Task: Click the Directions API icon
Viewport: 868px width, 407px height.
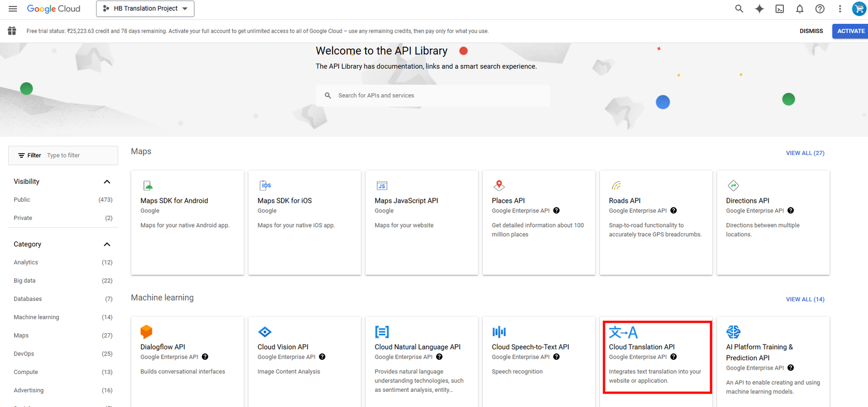Action: pyautogui.click(x=733, y=185)
